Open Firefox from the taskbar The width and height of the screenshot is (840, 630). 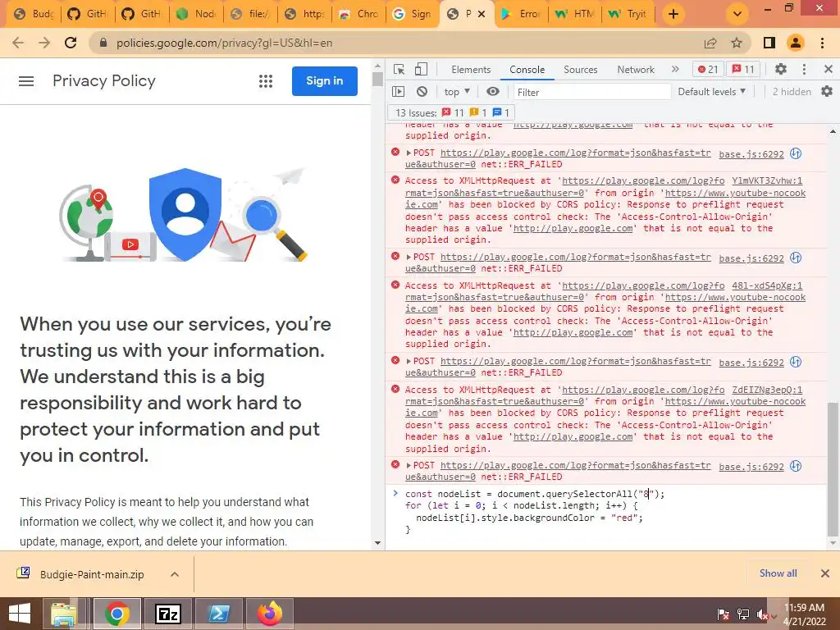(x=269, y=614)
